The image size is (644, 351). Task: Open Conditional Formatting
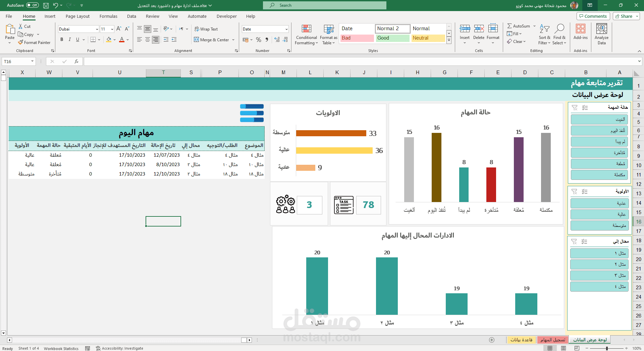pos(306,35)
